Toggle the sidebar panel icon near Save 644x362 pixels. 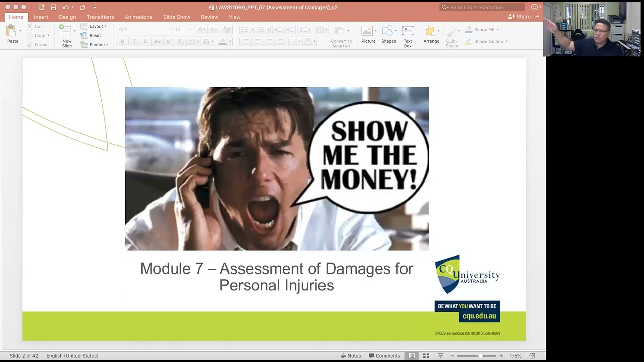pos(41,7)
